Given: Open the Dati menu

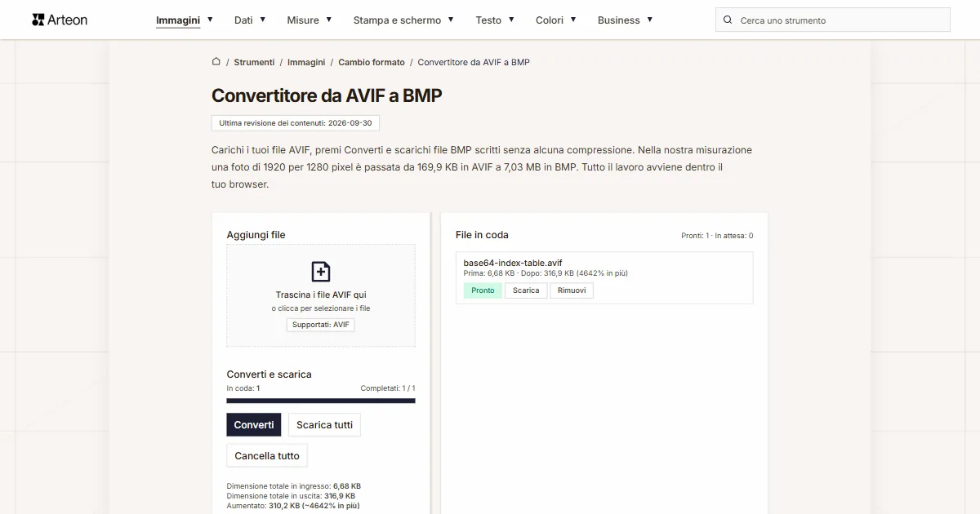Looking at the screenshot, I should (x=243, y=20).
